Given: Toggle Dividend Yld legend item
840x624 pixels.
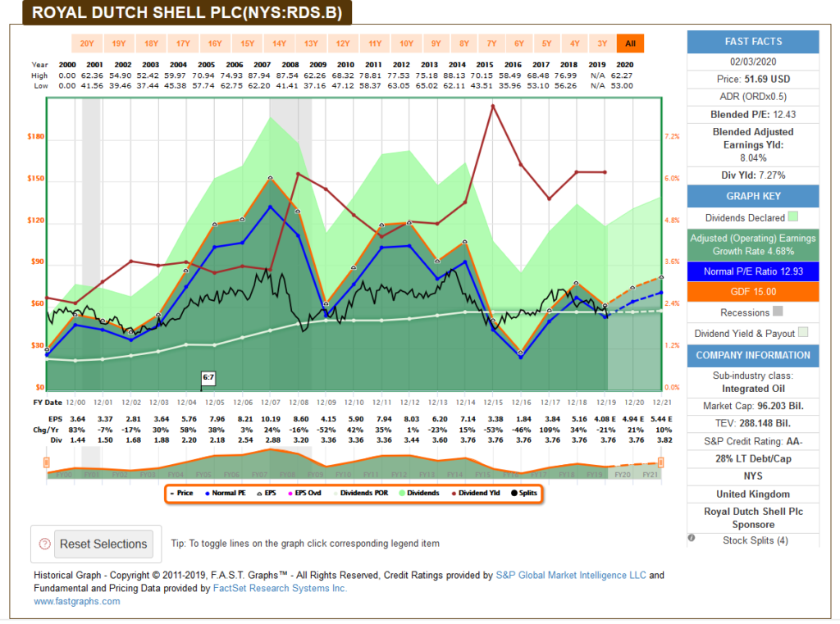Looking at the screenshot, I should [476, 494].
